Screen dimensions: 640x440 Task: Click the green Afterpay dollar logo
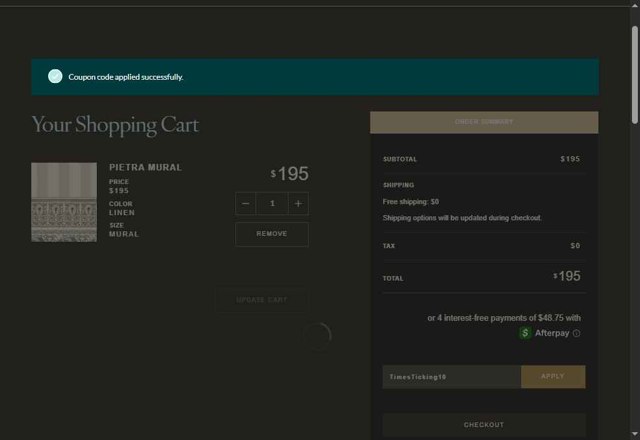525,333
